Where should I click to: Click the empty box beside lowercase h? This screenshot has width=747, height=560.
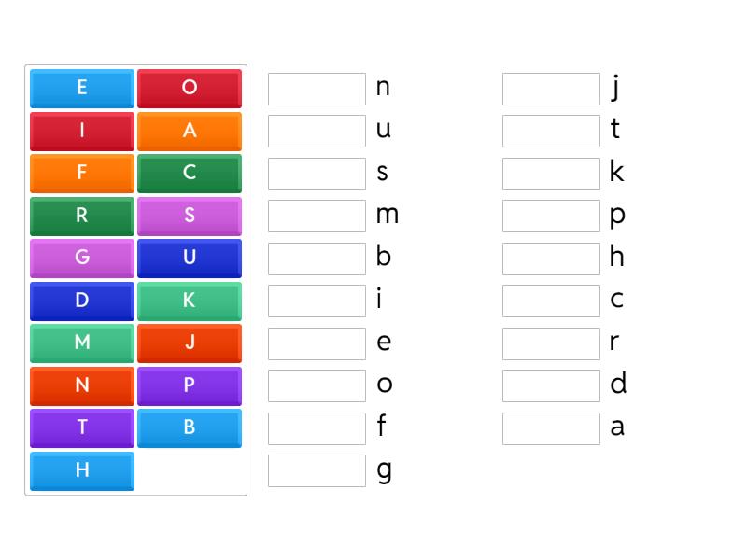pyautogui.click(x=551, y=258)
